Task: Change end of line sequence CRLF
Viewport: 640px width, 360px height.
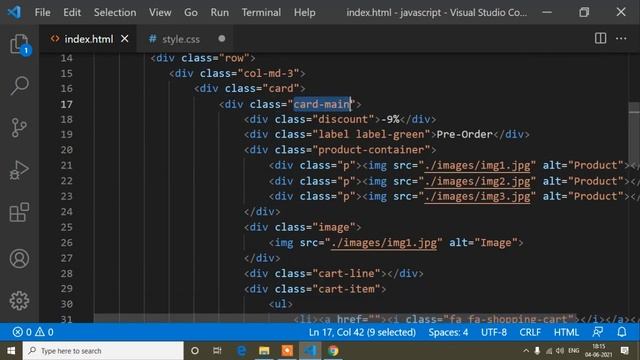Action: (530, 332)
